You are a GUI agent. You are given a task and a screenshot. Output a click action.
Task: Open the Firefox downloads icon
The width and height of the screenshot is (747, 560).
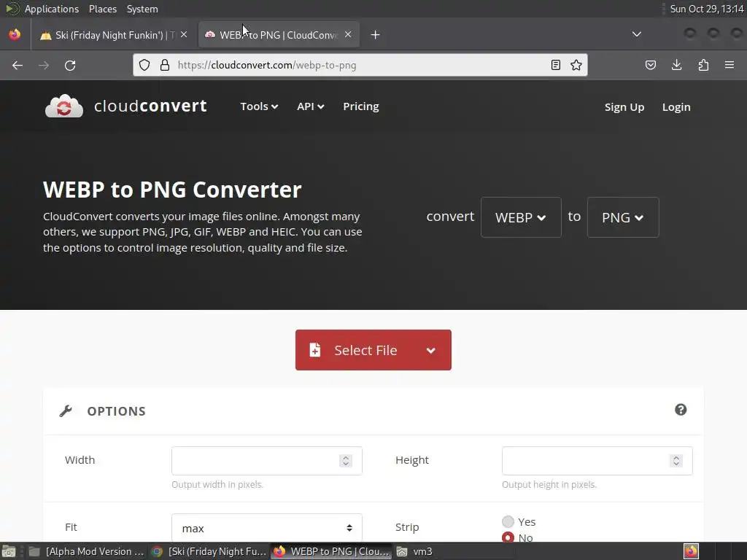click(676, 65)
